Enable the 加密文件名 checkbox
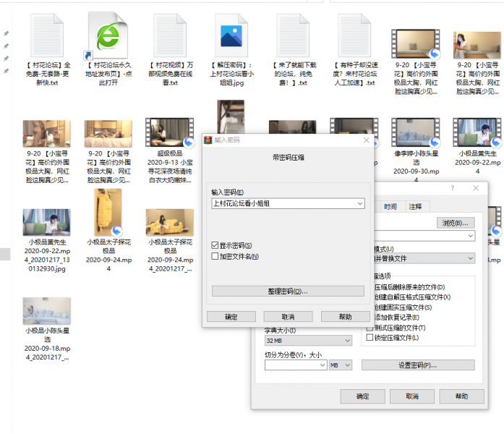 click(215, 256)
